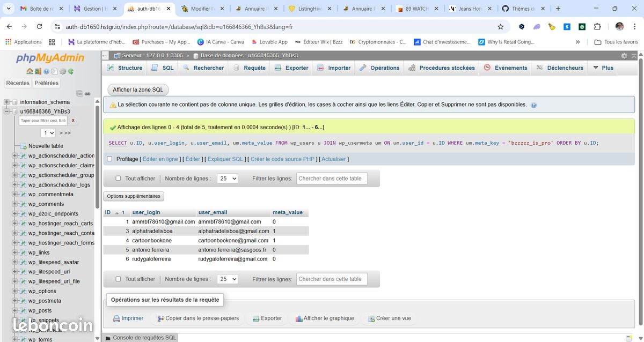Image resolution: width=644 pixels, height=342 pixels.
Task: Click the log out door icon in sidebar
Action: [x=38, y=71]
